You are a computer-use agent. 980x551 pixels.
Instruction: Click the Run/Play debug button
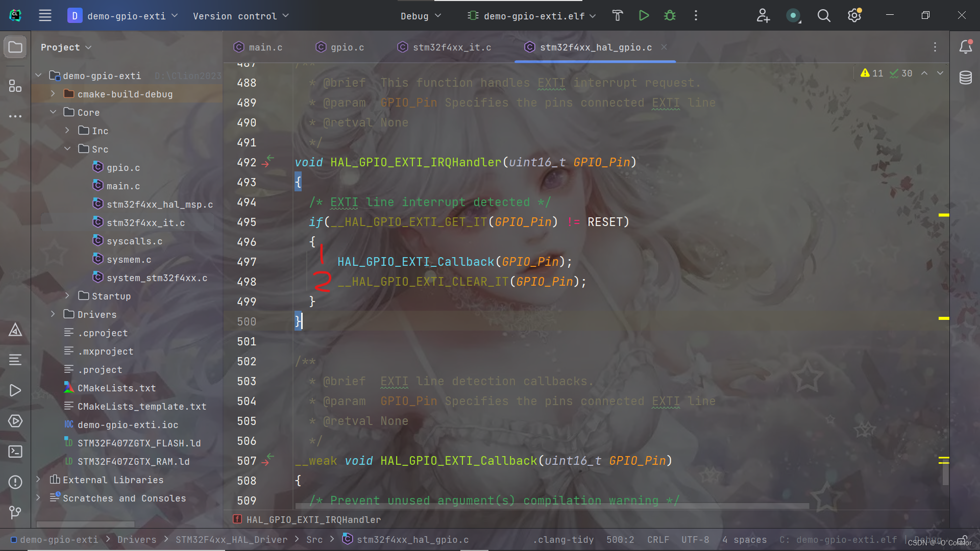[643, 15]
